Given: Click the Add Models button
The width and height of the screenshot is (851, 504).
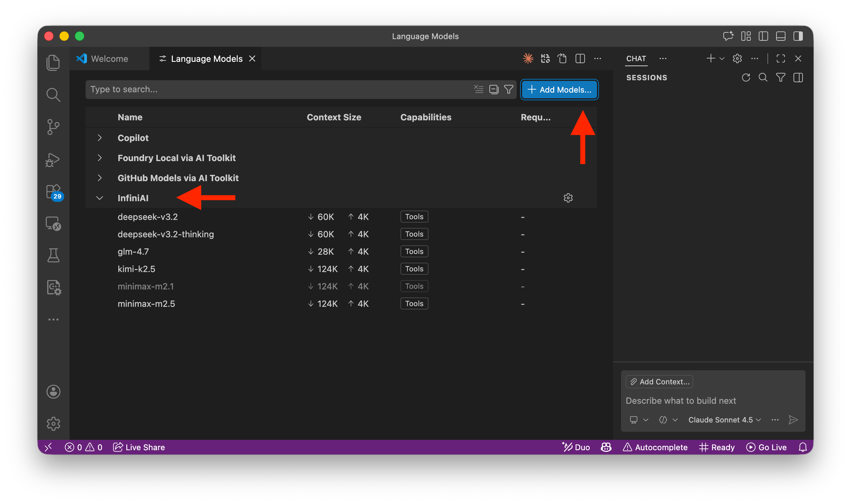Looking at the screenshot, I should (559, 90).
